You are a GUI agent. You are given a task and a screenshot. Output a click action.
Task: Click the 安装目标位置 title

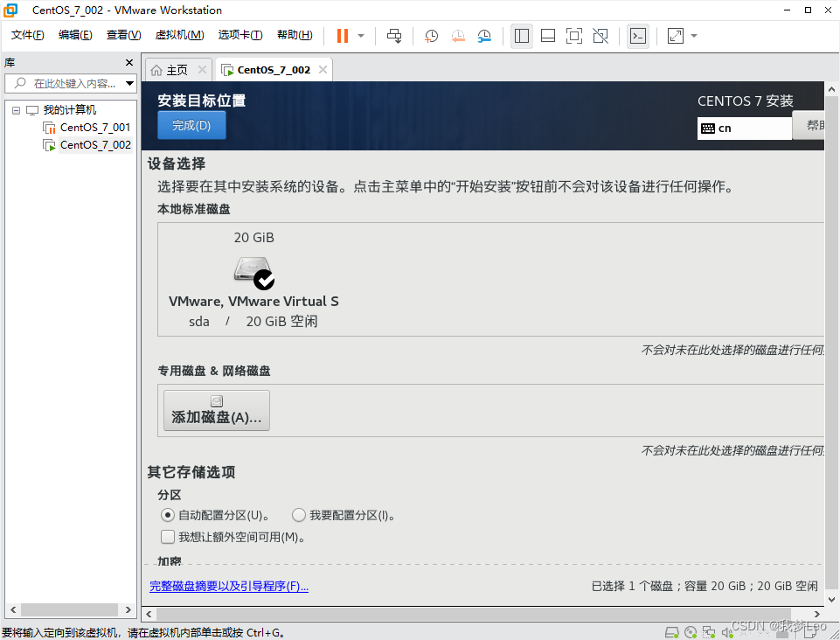tap(201, 101)
